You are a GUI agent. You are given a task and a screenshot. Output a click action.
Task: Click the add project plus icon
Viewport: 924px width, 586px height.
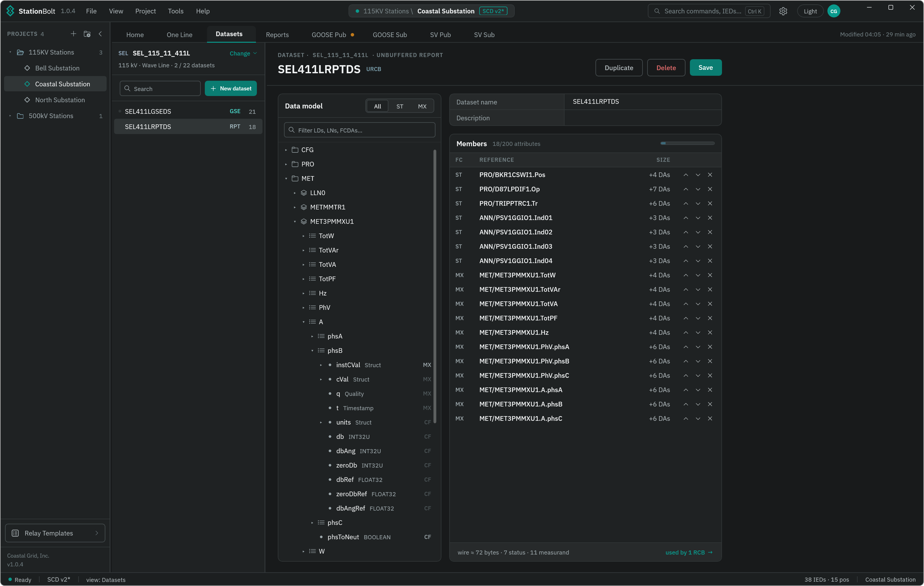(x=73, y=34)
